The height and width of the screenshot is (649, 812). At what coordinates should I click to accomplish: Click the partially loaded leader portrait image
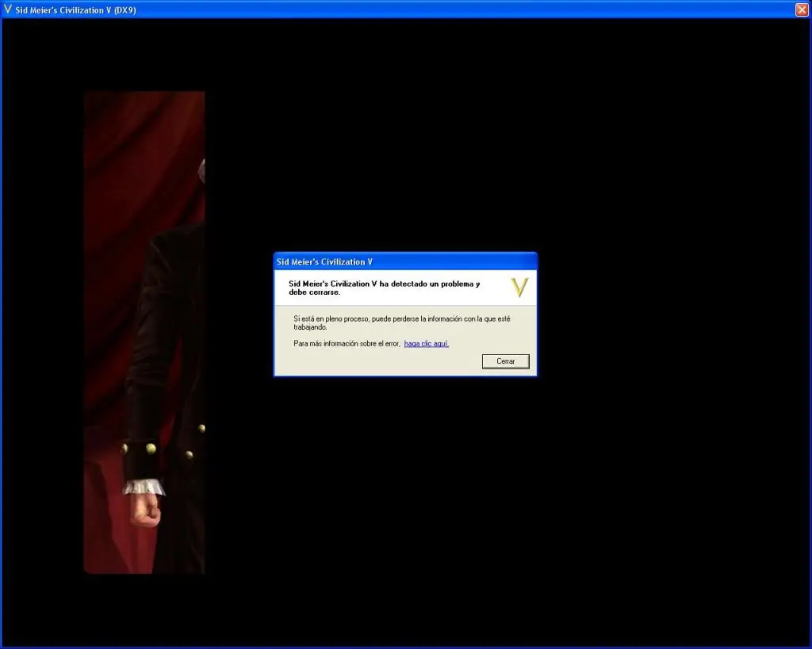tap(144, 332)
